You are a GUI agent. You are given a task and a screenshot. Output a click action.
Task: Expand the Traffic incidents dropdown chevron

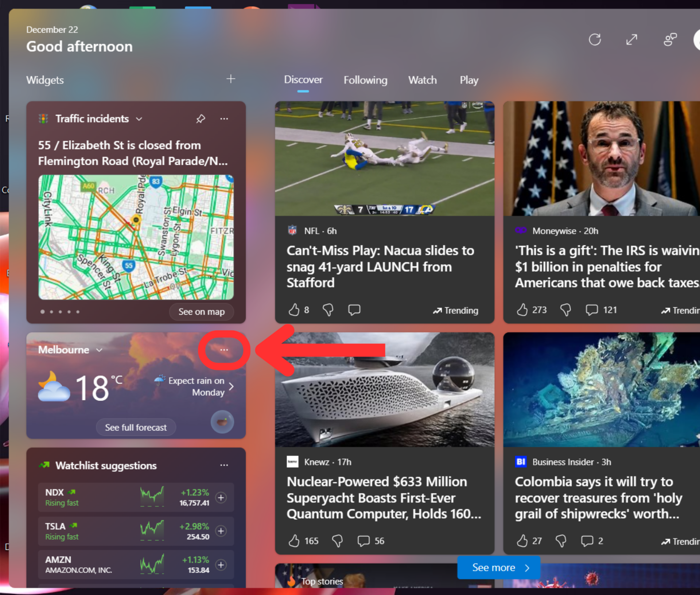139,119
